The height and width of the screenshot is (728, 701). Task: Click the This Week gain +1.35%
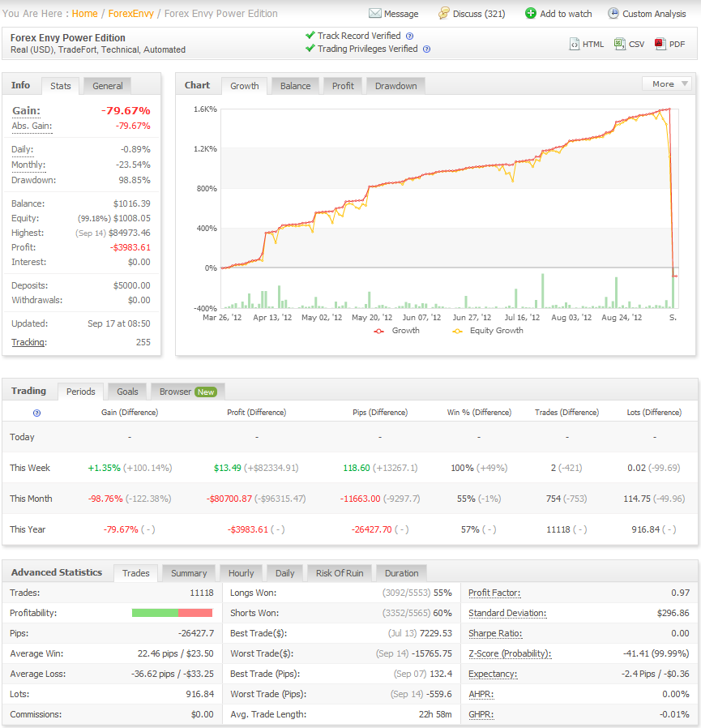coord(104,468)
